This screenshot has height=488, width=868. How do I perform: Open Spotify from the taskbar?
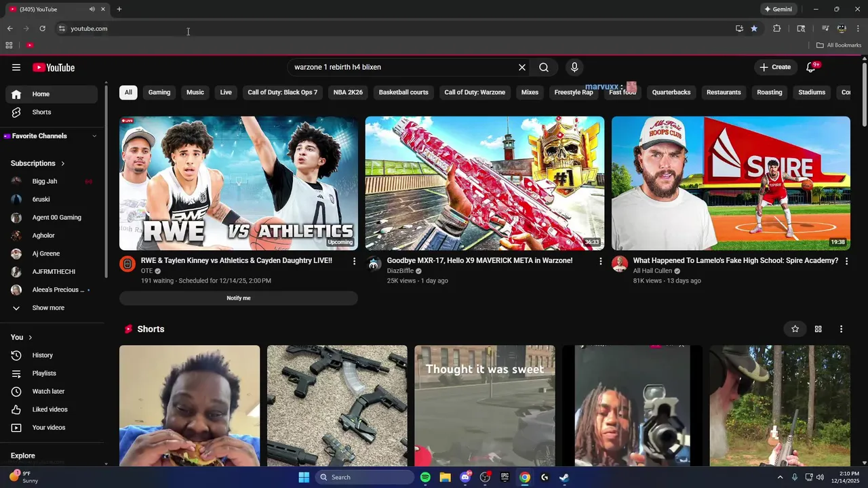click(425, 477)
